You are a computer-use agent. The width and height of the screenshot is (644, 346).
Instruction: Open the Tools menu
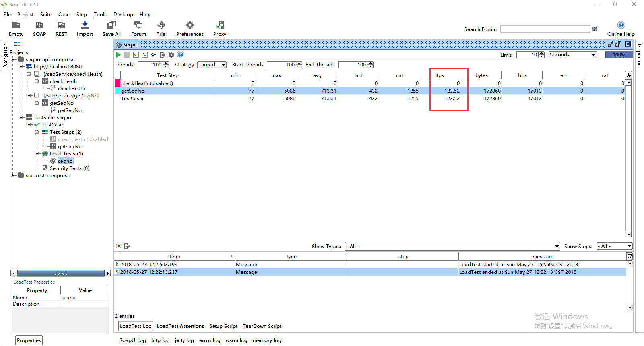[100, 15]
